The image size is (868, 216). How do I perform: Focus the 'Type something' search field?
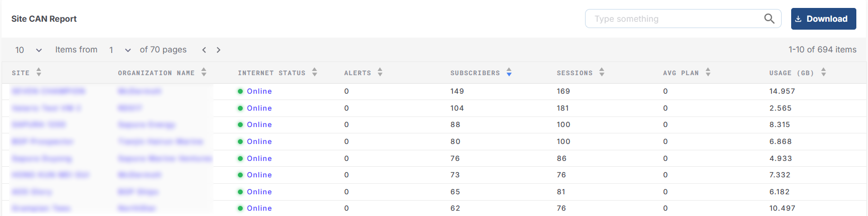(x=673, y=19)
